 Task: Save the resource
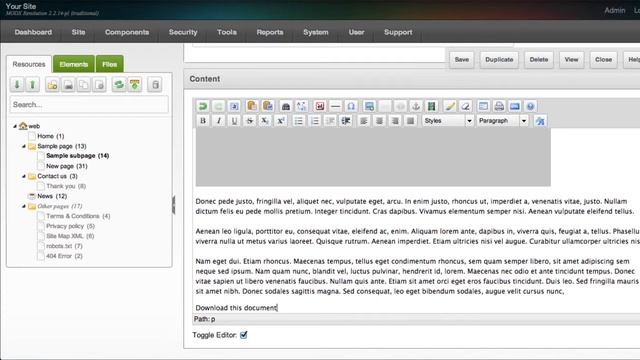[x=462, y=60]
